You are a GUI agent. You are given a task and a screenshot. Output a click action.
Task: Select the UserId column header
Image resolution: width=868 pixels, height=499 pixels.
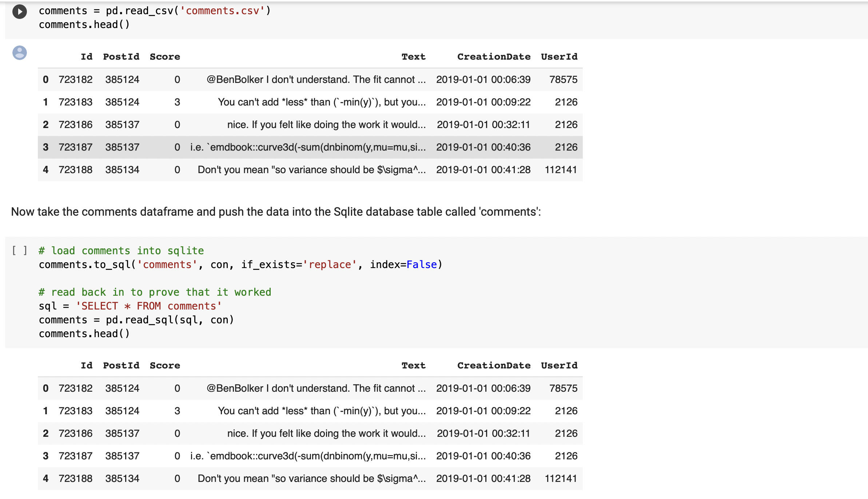pyautogui.click(x=559, y=56)
